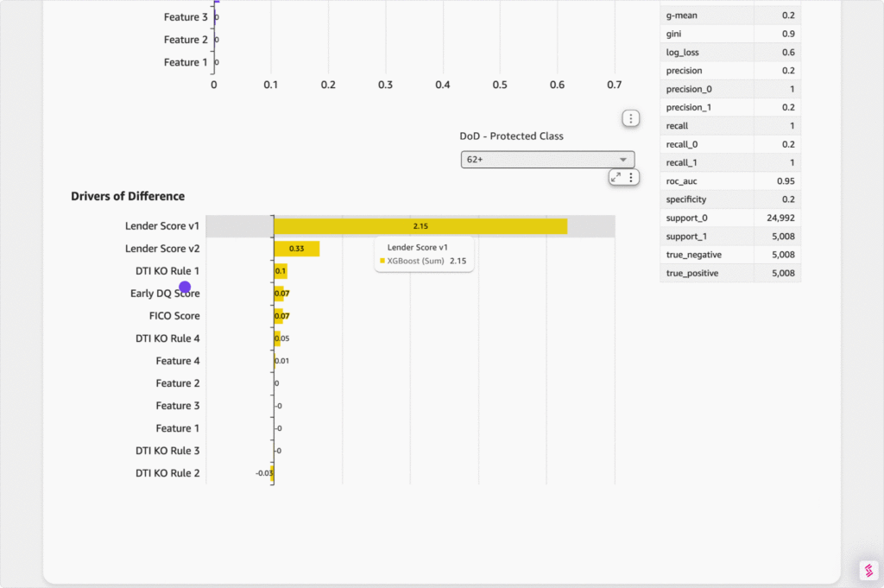
Task: Maximize the Drivers of Difference chart
Action: 616,177
